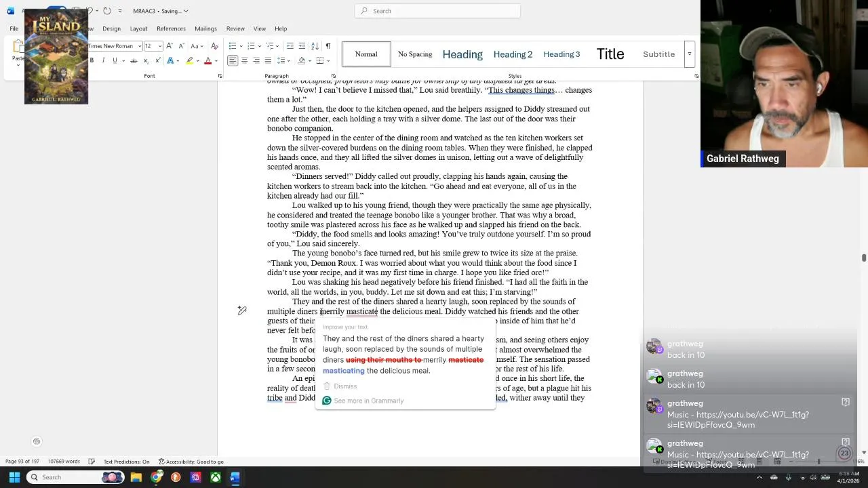Viewport: 868px width, 488px height.
Task: Apply red font color
Action: pyautogui.click(x=208, y=60)
